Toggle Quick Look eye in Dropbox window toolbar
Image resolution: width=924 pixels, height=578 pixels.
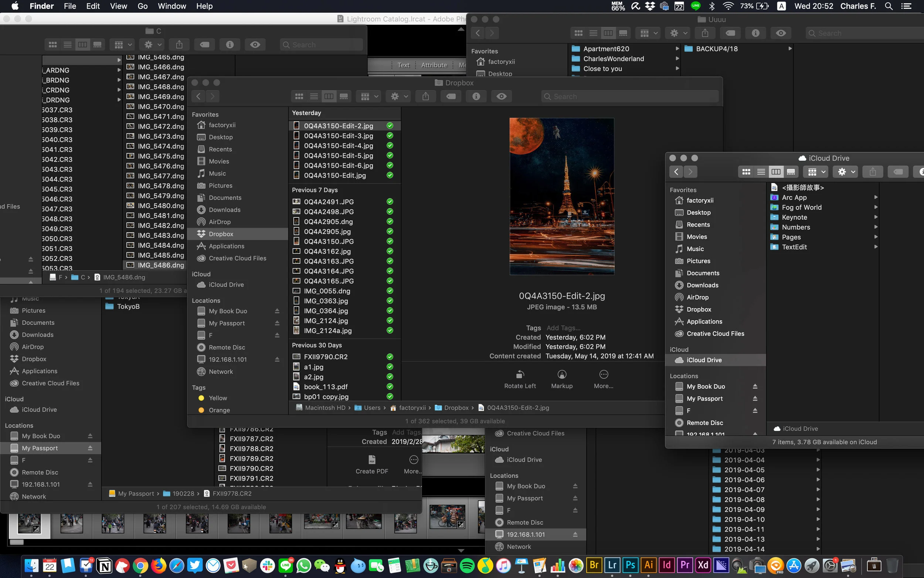point(502,96)
